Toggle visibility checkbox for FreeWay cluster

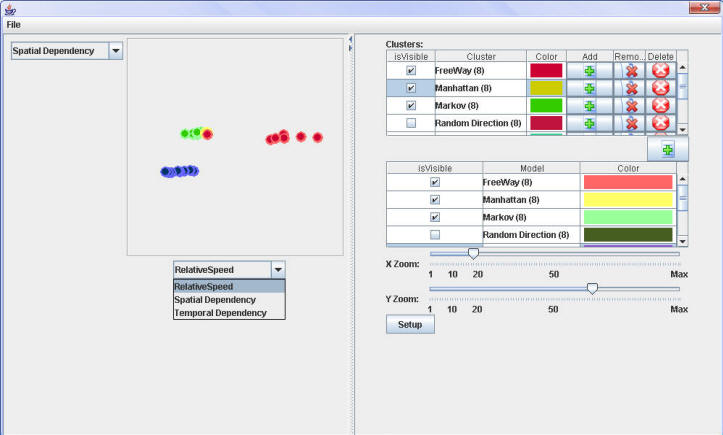[x=410, y=71]
